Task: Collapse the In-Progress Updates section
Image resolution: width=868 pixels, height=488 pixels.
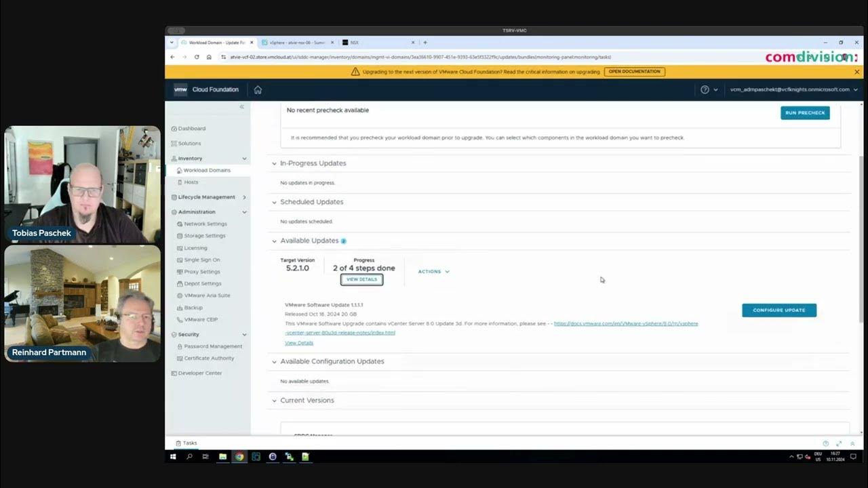Action: coord(274,163)
